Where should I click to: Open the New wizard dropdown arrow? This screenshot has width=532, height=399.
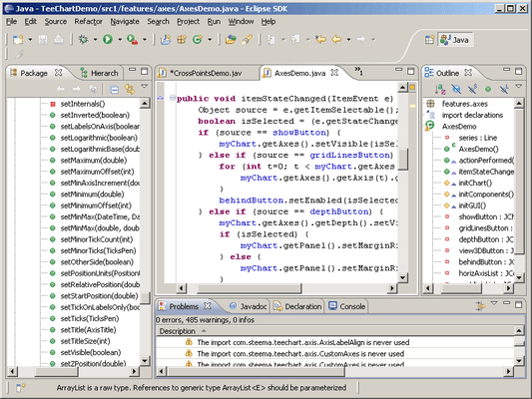[30, 40]
